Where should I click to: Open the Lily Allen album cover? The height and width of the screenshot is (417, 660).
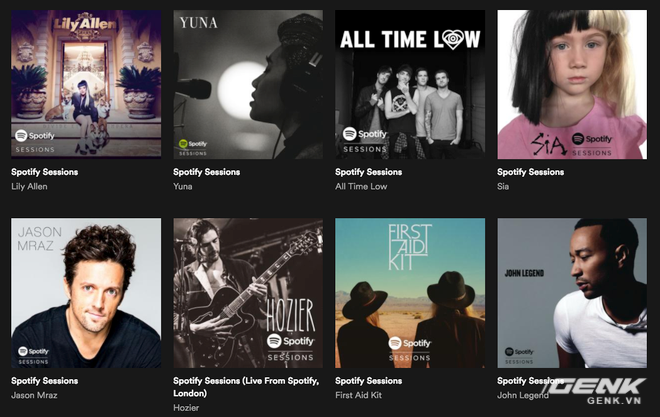(x=86, y=84)
